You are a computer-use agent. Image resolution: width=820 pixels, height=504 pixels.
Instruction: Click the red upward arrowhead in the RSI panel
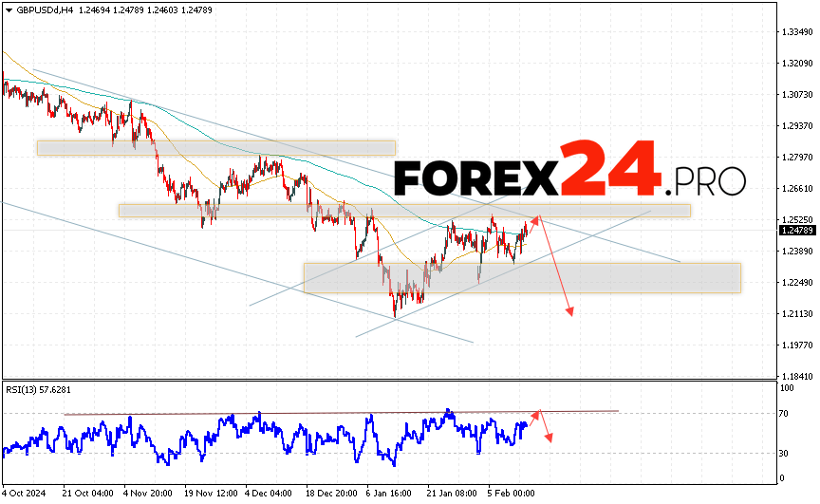[x=538, y=414]
